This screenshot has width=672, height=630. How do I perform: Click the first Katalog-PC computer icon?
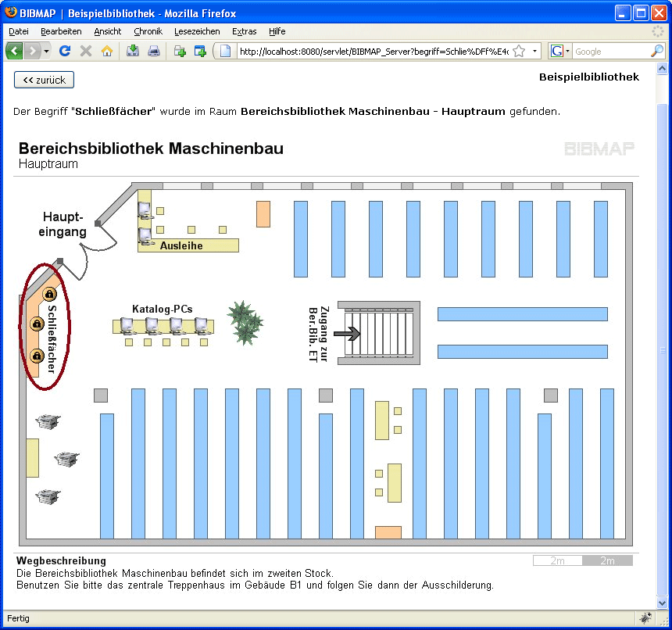tap(127, 326)
